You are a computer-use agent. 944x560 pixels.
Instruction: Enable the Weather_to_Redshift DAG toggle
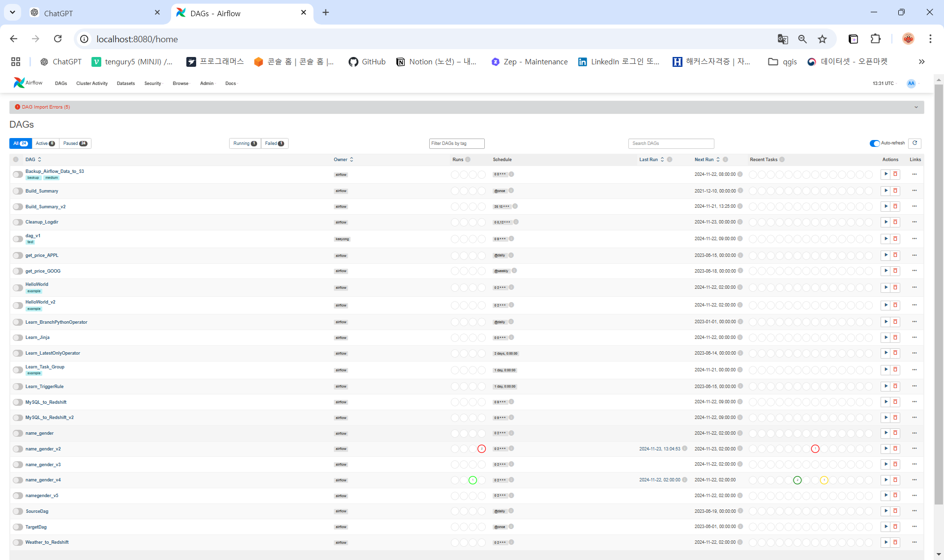pyautogui.click(x=18, y=542)
